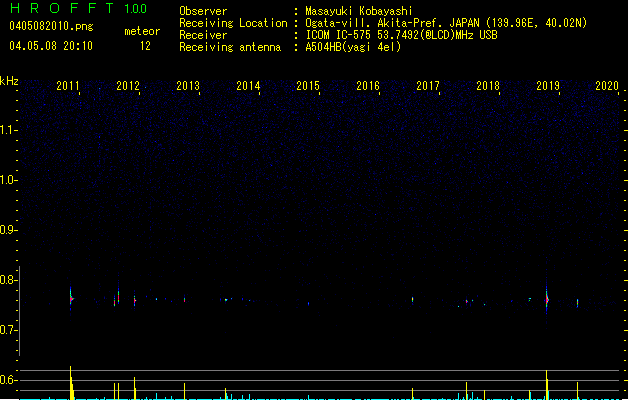Click the antenna value A504HB(yagi 4el)
The height and width of the screenshot is (400, 629).
[353, 47]
